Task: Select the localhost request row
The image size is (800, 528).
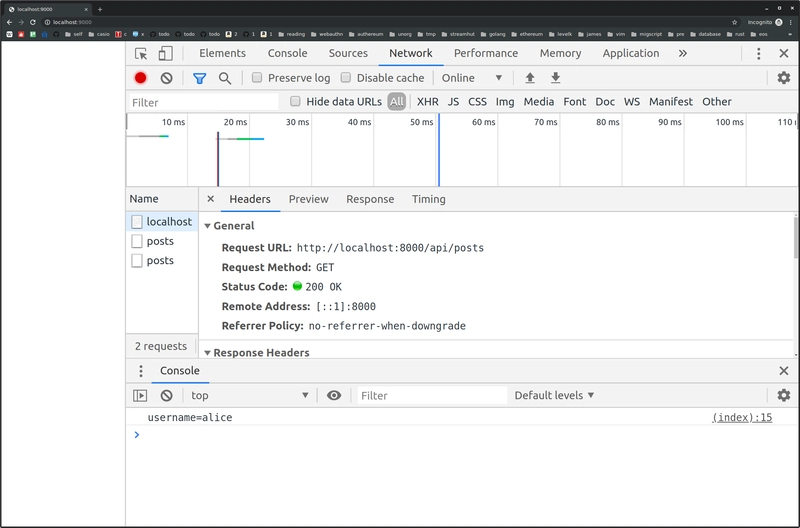Action: click(162, 222)
